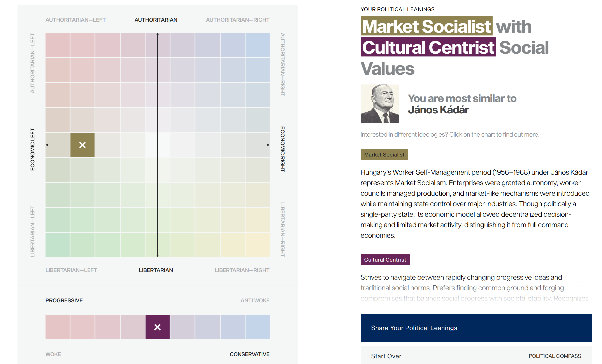Select the Market Socialist tag label
The width and height of the screenshot is (602, 364).
coord(384,155)
